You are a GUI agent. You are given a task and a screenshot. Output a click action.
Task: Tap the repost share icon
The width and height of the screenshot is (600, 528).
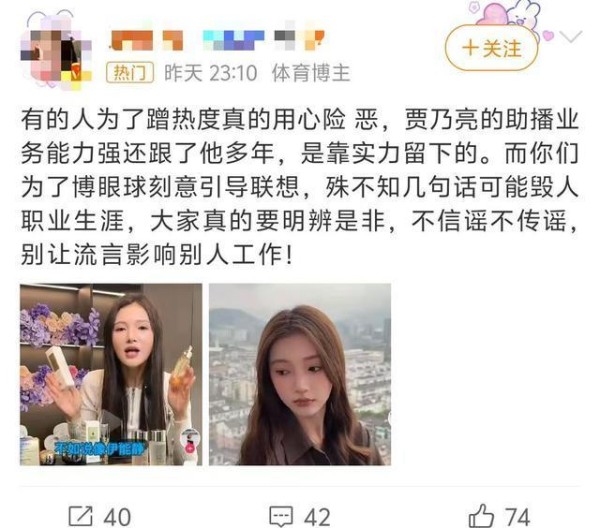point(80,516)
